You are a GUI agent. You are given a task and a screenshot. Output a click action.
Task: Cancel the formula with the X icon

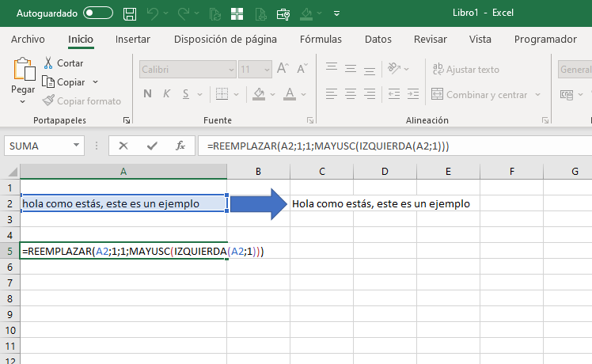point(123,146)
